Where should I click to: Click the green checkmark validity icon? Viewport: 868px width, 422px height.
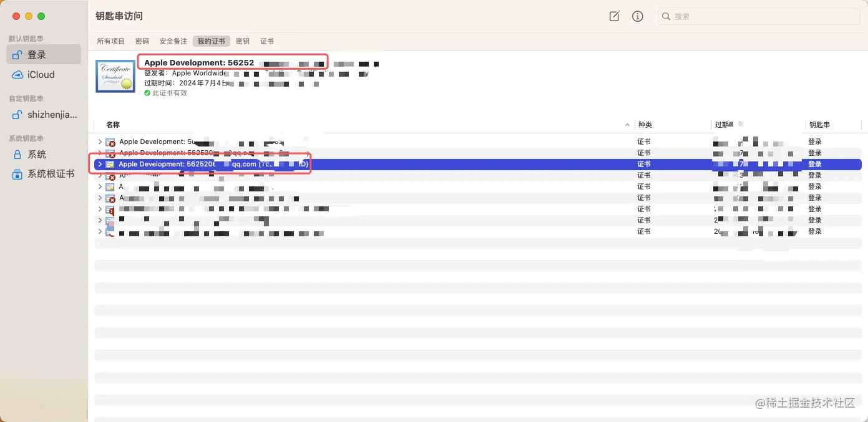pyautogui.click(x=147, y=93)
